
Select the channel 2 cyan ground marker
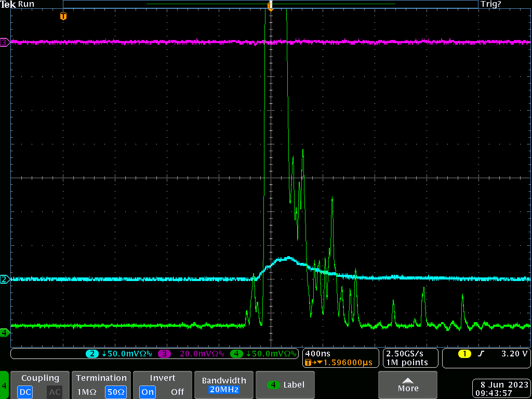(x=4, y=279)
